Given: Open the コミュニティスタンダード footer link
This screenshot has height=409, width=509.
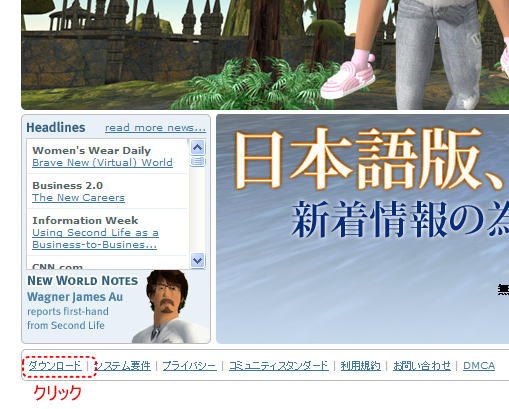Looking at the screenshot, I should tap(279, 366).
